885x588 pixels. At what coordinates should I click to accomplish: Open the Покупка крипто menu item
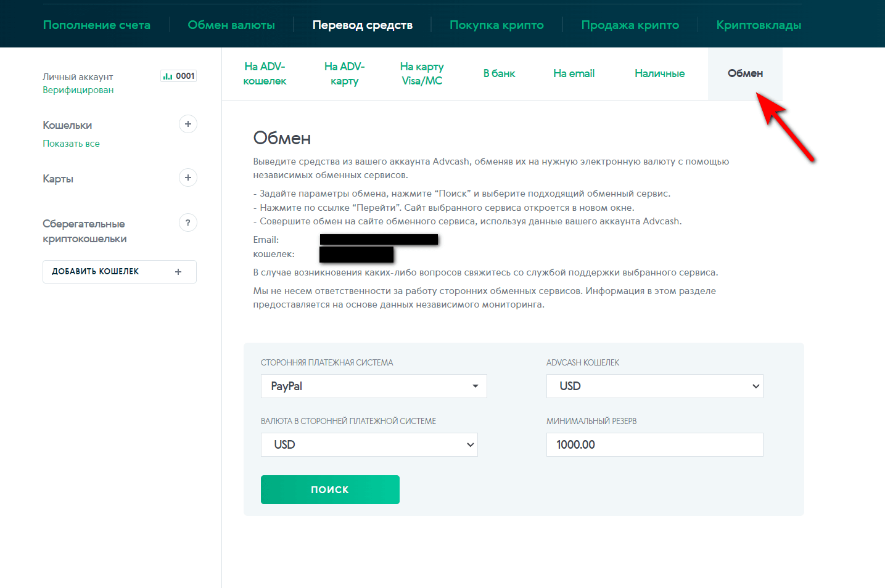click(x=496, y=25)
